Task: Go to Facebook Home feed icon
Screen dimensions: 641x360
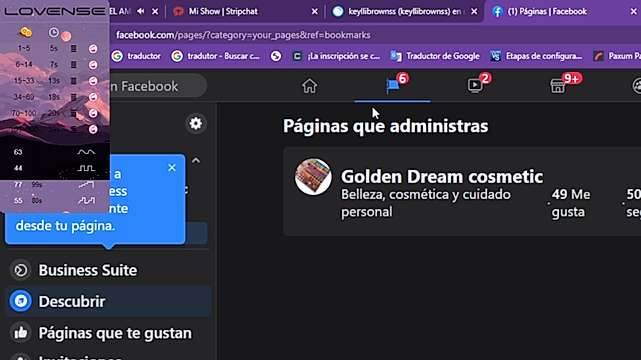Action: click(309, 86)
